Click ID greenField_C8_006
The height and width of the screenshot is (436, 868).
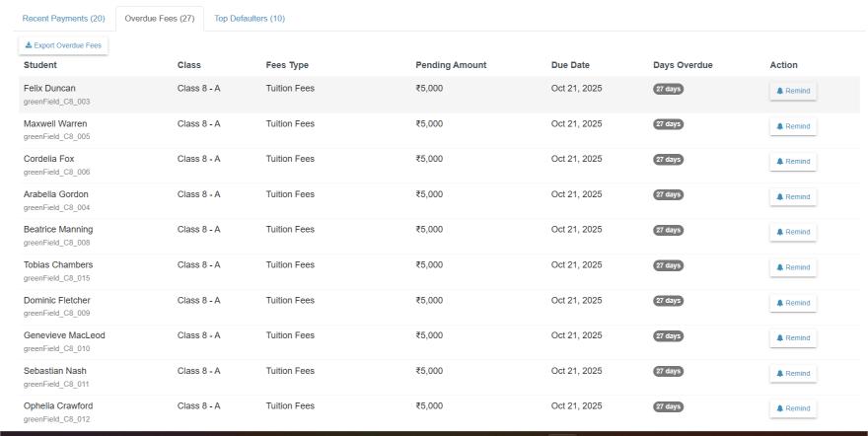tap(56, 172)
